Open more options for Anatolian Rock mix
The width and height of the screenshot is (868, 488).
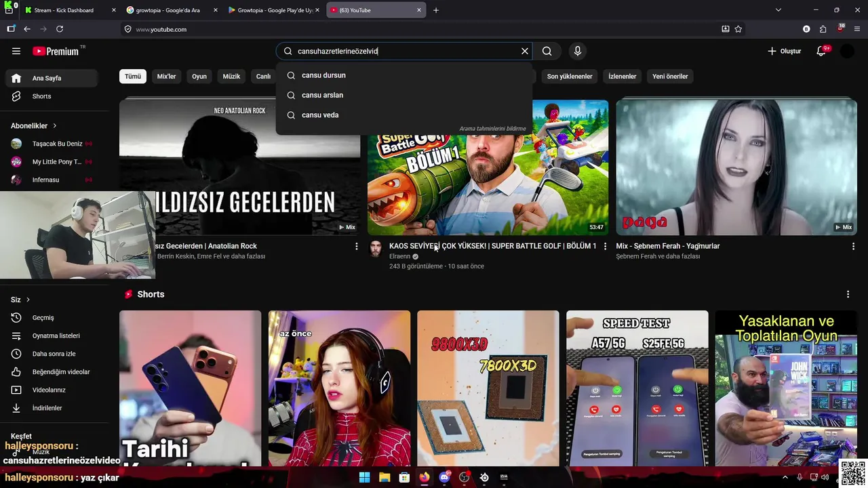pyautogui.click(x=357, y=247)
